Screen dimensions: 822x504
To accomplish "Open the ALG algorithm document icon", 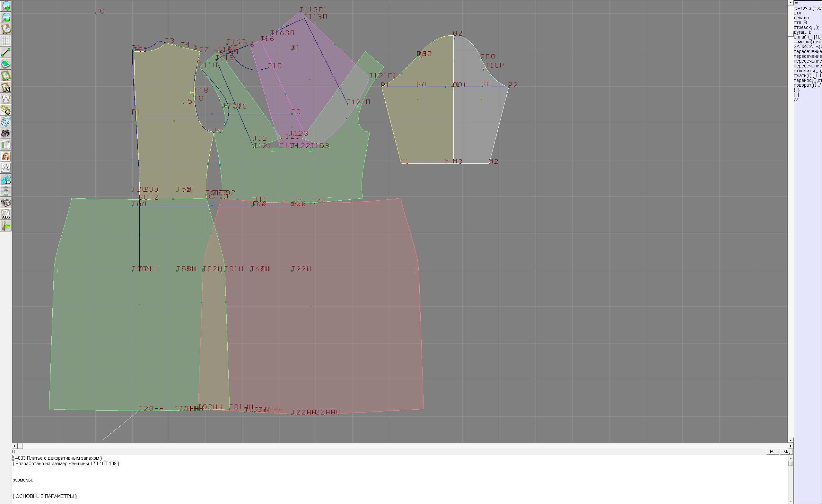I will point(6,214).
